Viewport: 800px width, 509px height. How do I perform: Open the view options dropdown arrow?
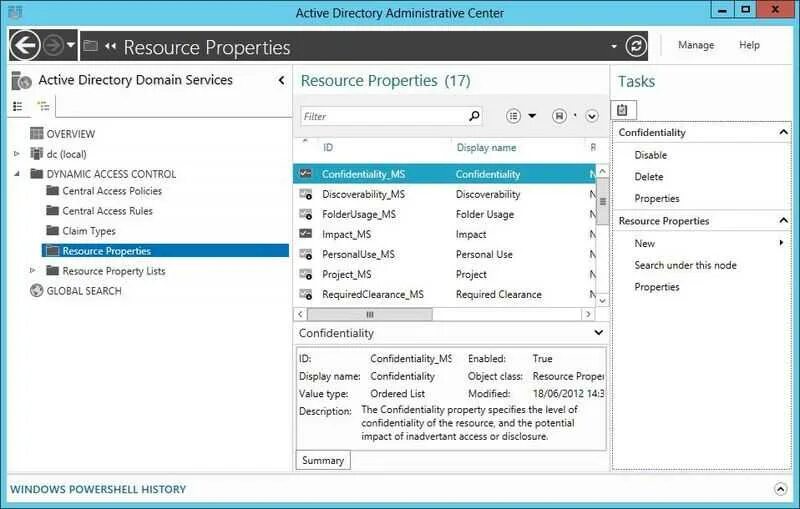532,116
